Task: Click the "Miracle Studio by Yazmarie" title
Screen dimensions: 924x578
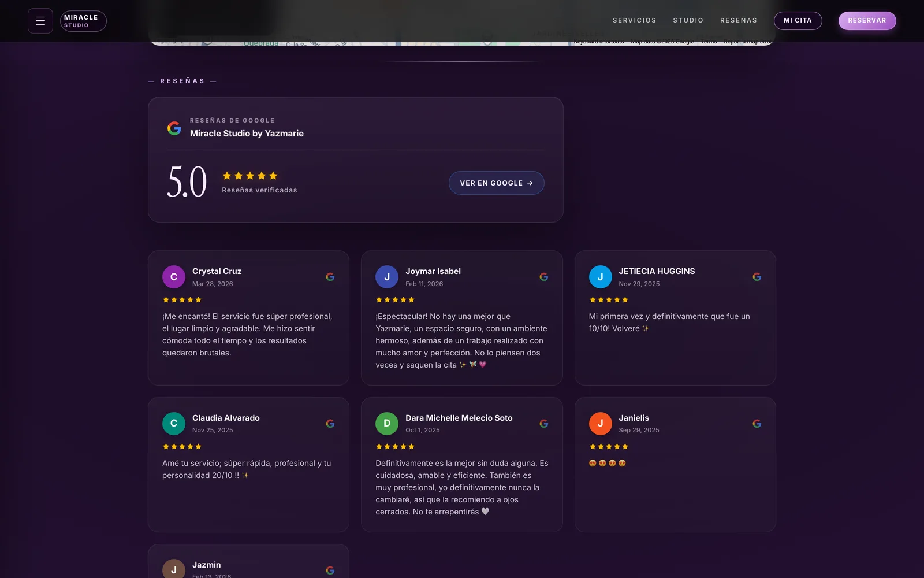Action: 247,134
